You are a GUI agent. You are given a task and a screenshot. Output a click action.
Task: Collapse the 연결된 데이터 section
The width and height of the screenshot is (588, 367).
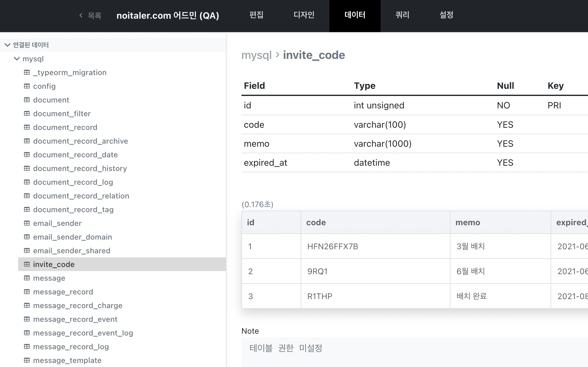pos(7,45)
